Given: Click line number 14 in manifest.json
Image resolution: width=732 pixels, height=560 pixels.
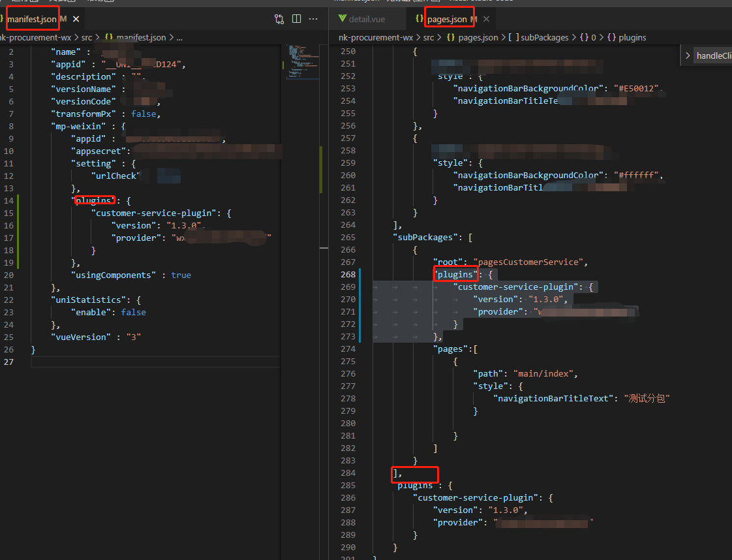Looking at the screenshot, I should [8, 200].
